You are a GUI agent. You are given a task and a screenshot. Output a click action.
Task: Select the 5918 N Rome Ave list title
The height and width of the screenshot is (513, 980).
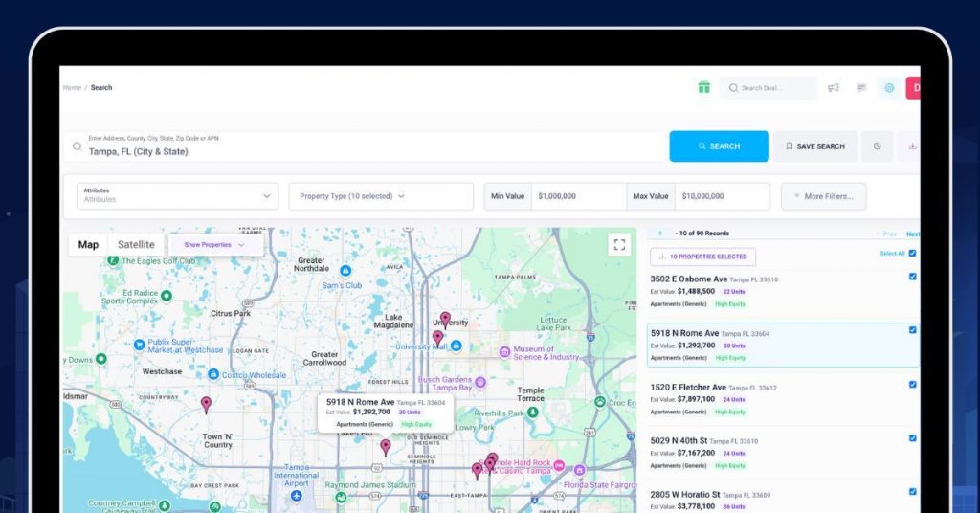684,333
